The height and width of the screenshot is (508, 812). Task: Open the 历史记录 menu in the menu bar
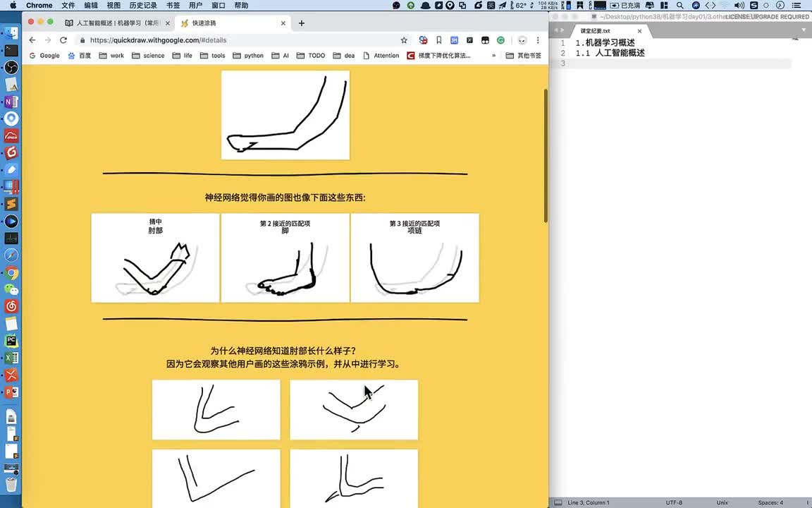tap(143, 5)
